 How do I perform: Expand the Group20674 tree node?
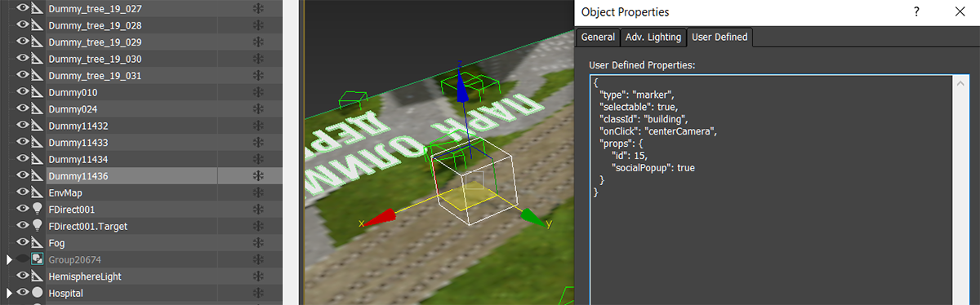click(9, 259)
